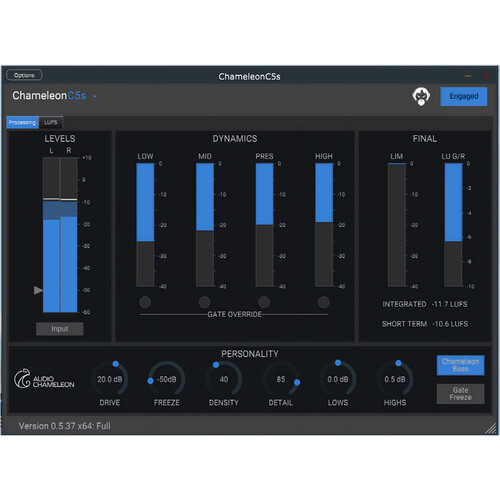Screen dimensions: 500x500
Task: Click the LOW dynamics meter bar
Action: [x=145, y=225]
